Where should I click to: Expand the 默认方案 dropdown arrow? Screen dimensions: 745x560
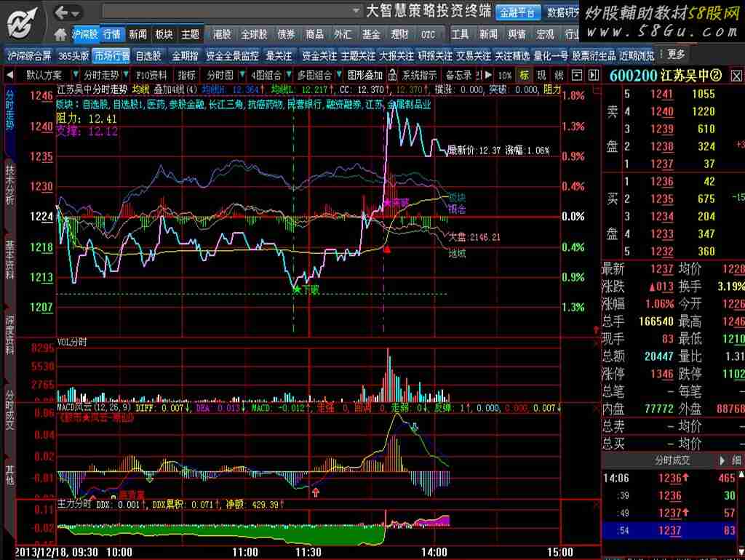[x=76, y=75]
